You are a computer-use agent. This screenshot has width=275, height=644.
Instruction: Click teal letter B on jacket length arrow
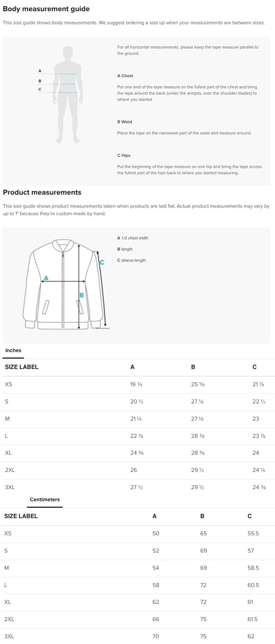[x=82, y=295]
